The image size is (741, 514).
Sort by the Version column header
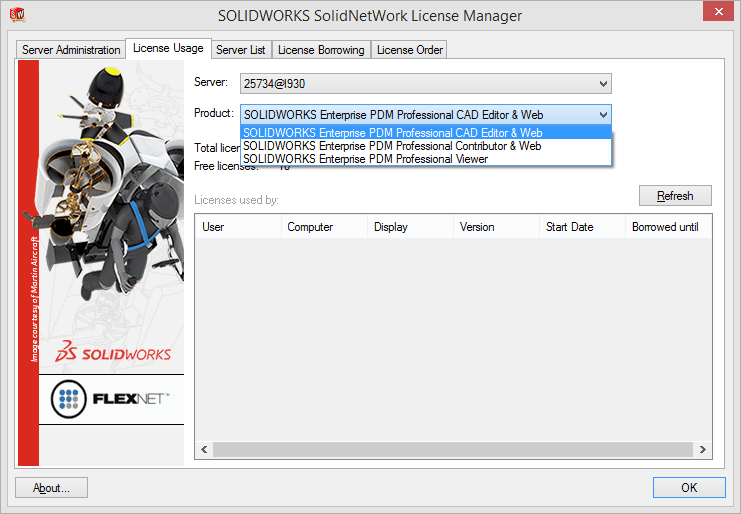click(496, 227)
